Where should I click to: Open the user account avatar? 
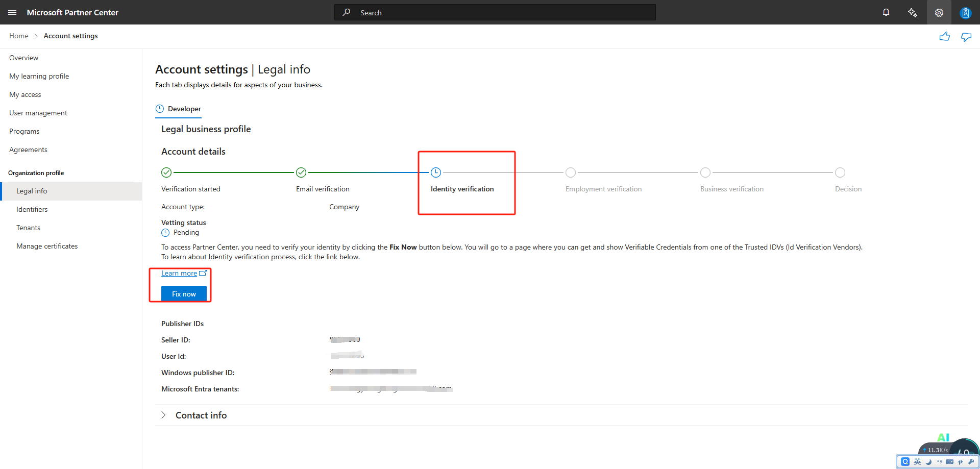(965, 12)
